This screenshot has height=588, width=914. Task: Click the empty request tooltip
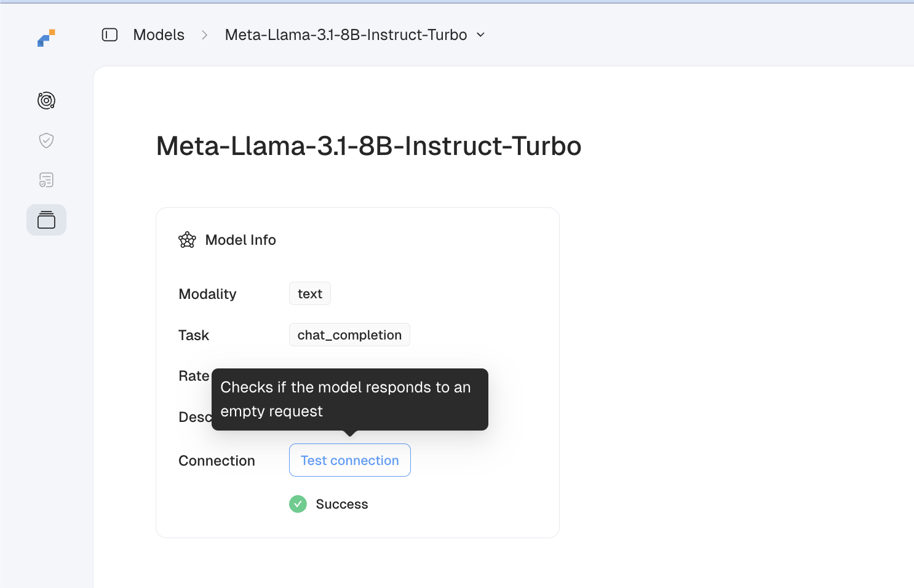point(350,399)
